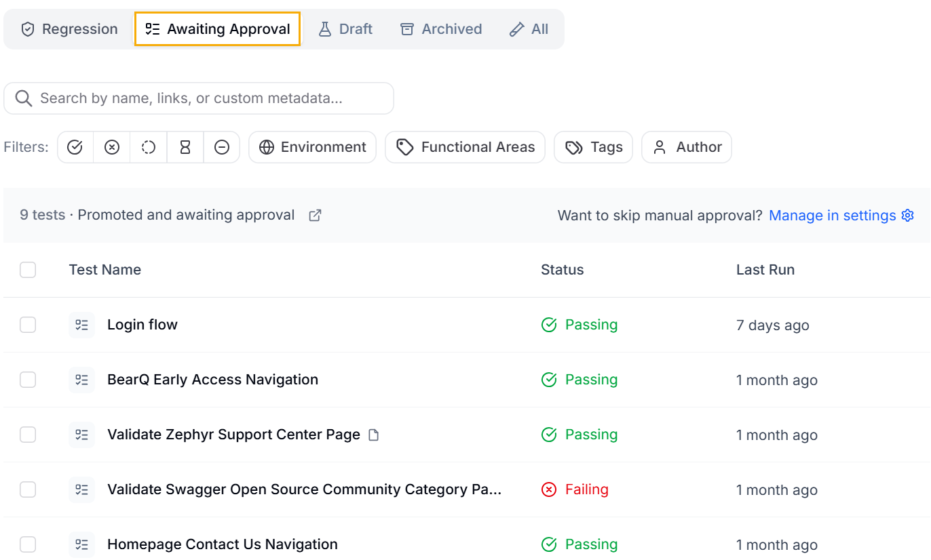Click the settings gear icon
931x560 pixels.
click(908, 216)
